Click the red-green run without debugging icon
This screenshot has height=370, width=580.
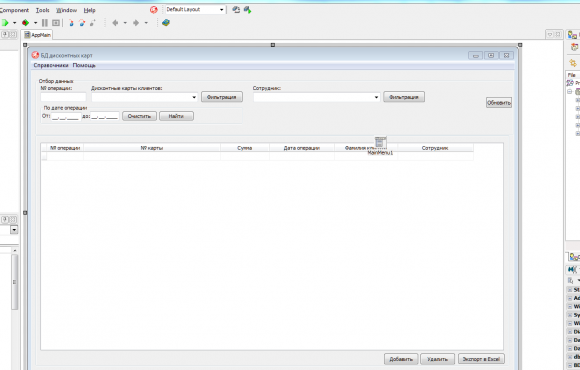pos(26,23)
